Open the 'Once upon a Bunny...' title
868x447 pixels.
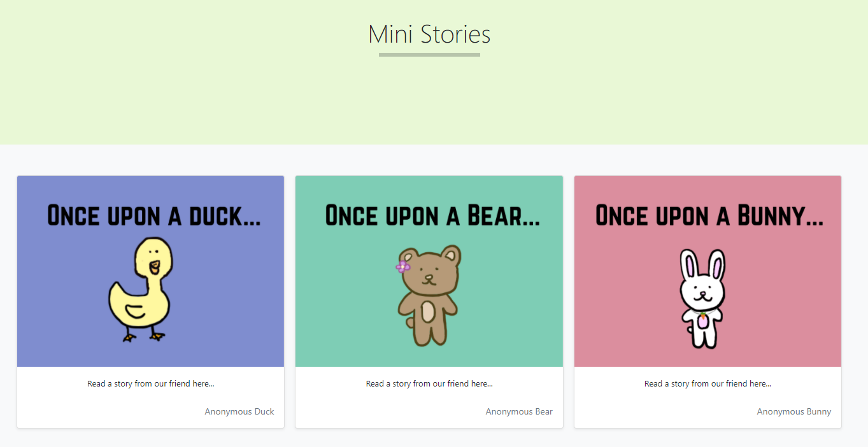pos(709,215)
